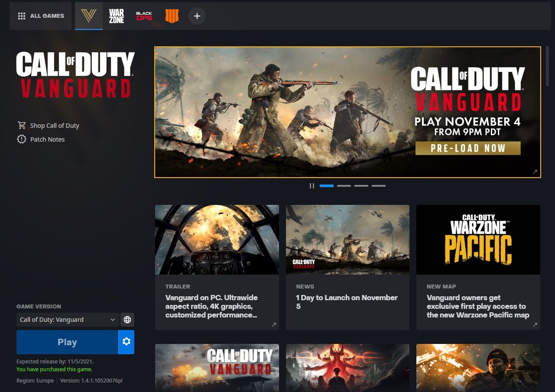Click the blue Play button
Viewport: 555px width, 392px height.
[67, 342]
